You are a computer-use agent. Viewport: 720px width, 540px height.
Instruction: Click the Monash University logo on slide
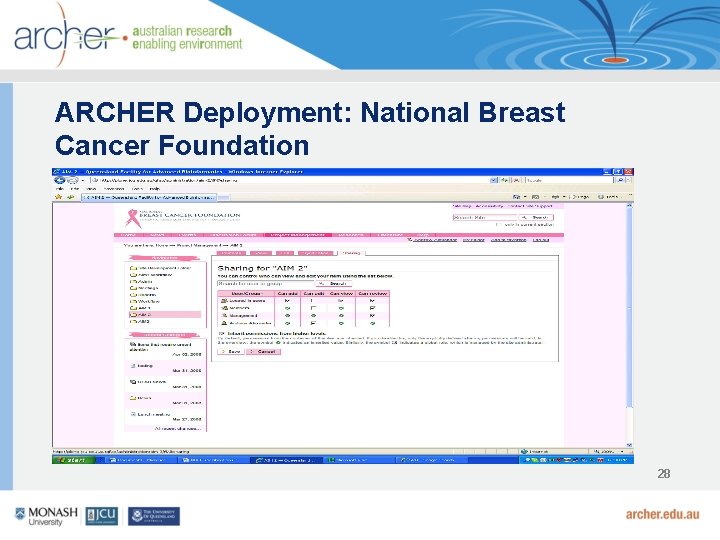coord(46,516)
